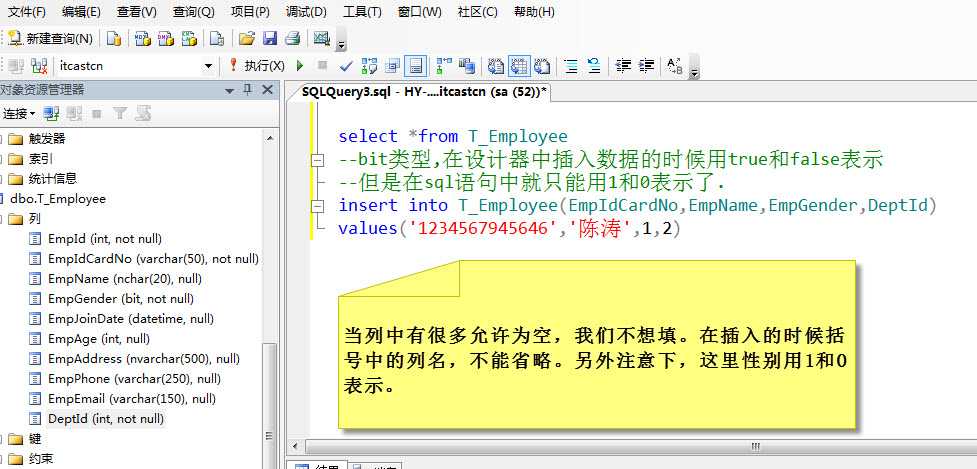The image size is (977, 469).
Task: Open a new SQL Server Compact query
Action: coord(216,39)
